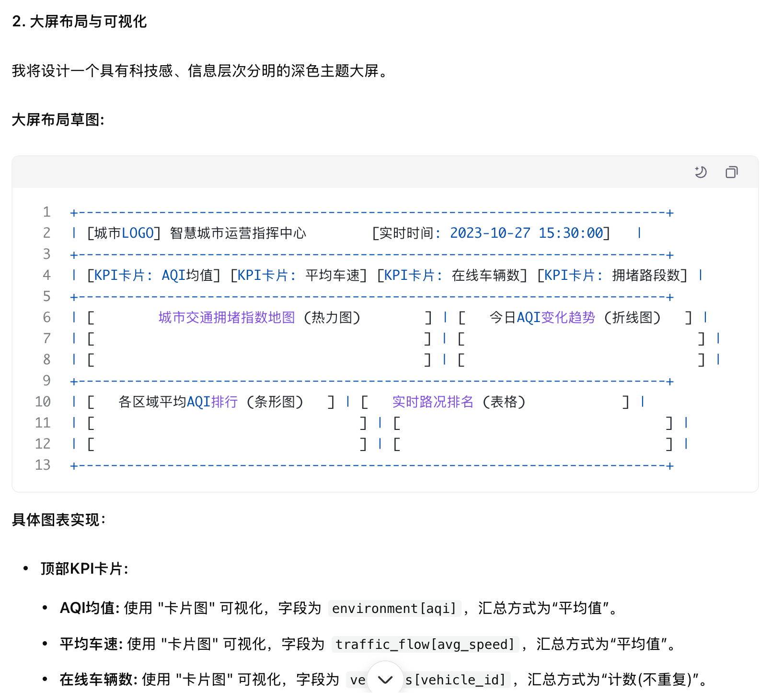Copy the layout sketch code block

tap(731, 172)
